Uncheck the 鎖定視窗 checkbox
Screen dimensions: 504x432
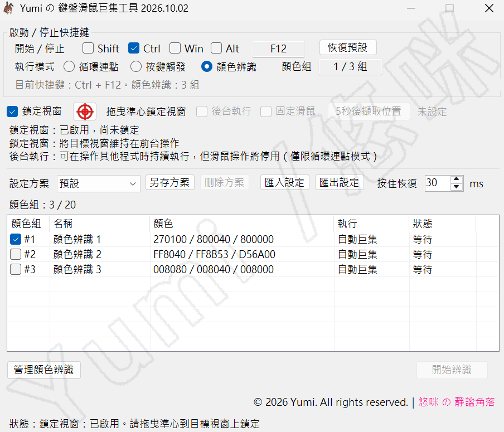[x=12, y=111]
